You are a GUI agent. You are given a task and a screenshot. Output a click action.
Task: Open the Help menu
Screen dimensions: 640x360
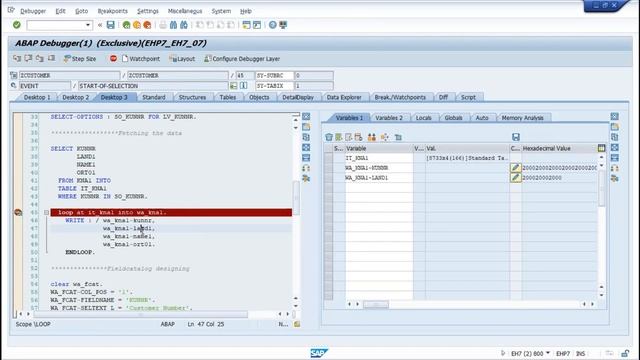click(245, 11)
